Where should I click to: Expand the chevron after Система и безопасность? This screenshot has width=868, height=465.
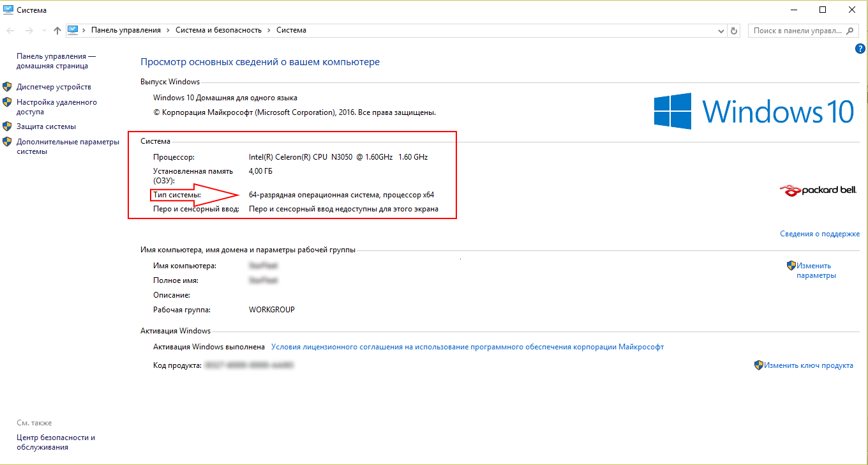(x=269, y=31)
